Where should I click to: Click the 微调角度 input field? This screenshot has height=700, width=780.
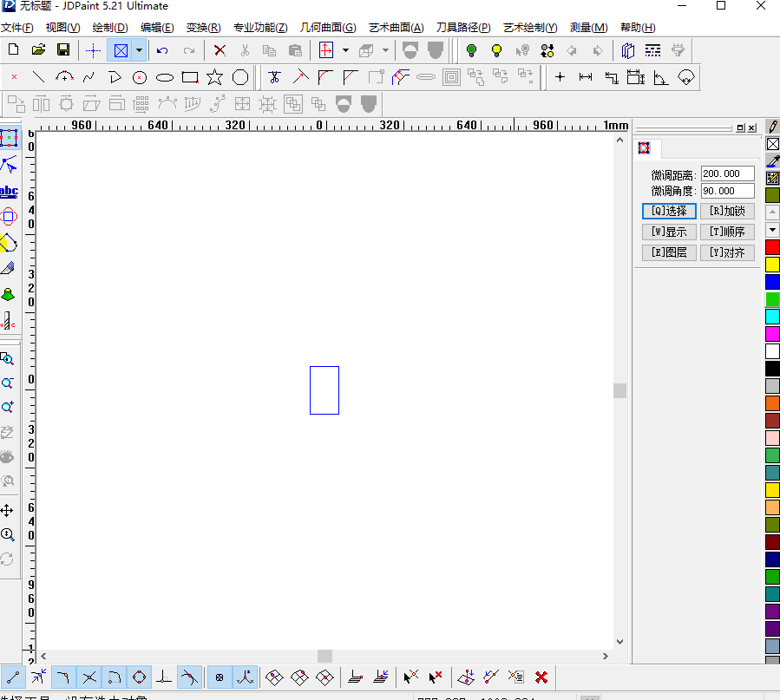point(727,191)
